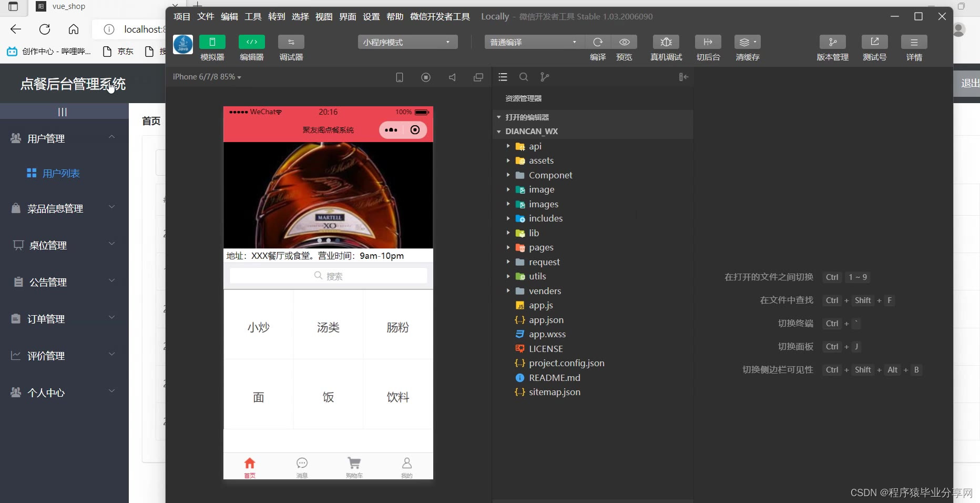
Task: Open the iPhone 6/7/8 device dropdown
Action: [207, 77]
